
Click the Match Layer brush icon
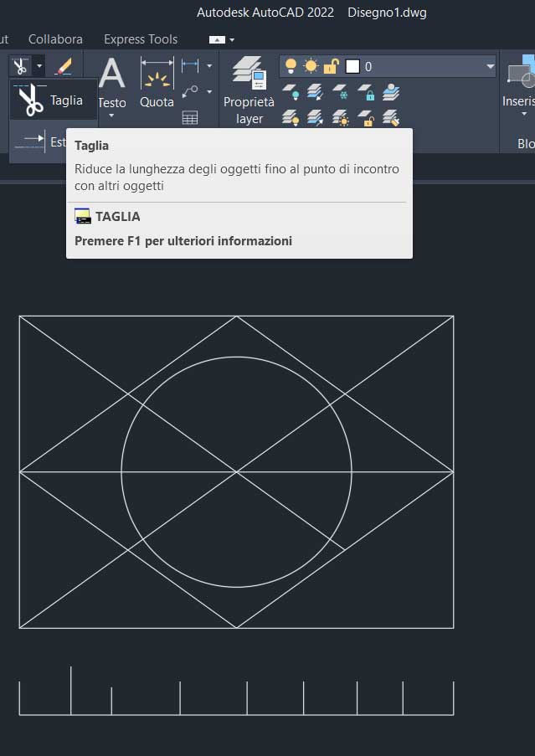pos(391,118)
